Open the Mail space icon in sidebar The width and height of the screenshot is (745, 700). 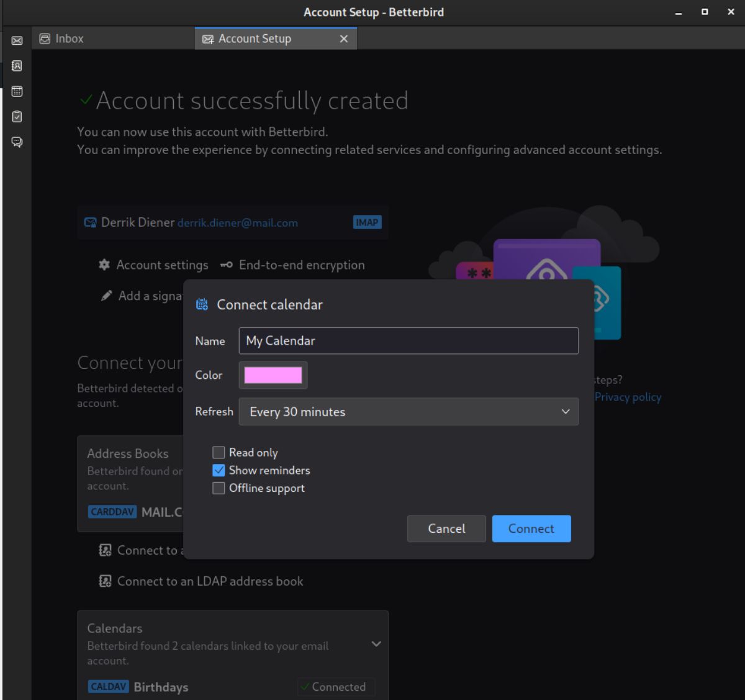pyautogui.click(x=17, y=40)
